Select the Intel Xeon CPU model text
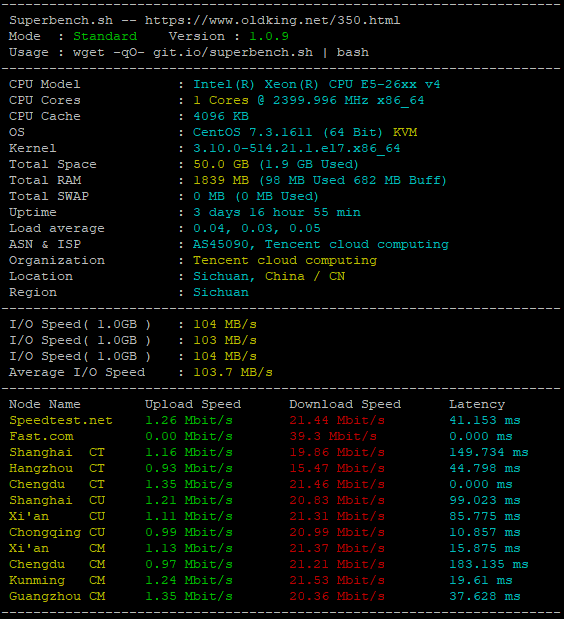Screen dimensions: 564x619 pos(317,84)
